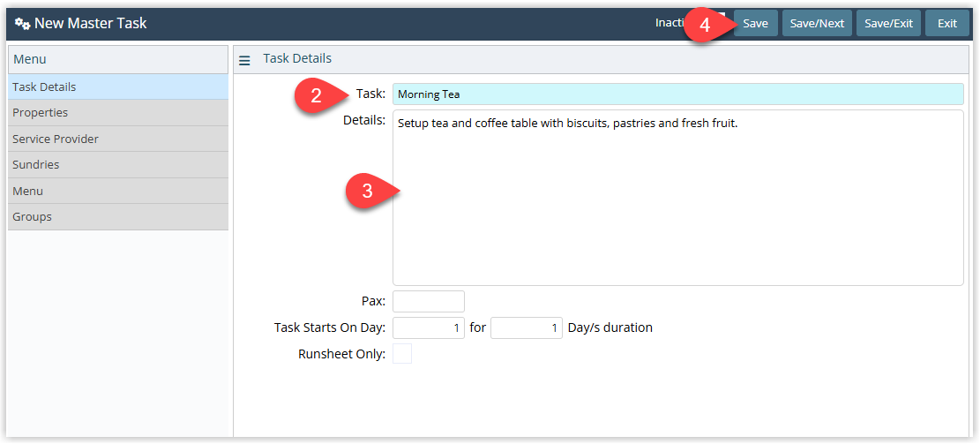Open the hamburger menu icon beside Task Details
The image size is (980, 444).
click(x=245, y=60)
